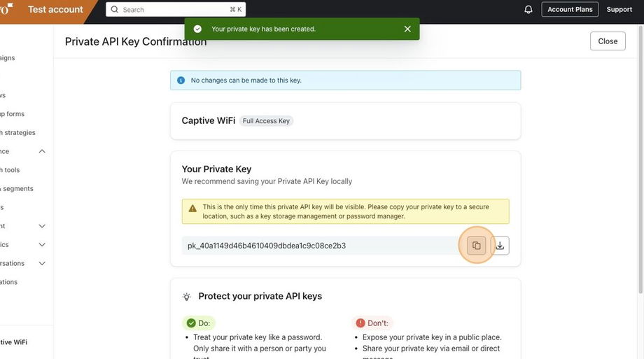Image resolution: width=644 pixels, height=359 pixels.
Task: Open the Support menu
Action: click(x=619, y=9)
